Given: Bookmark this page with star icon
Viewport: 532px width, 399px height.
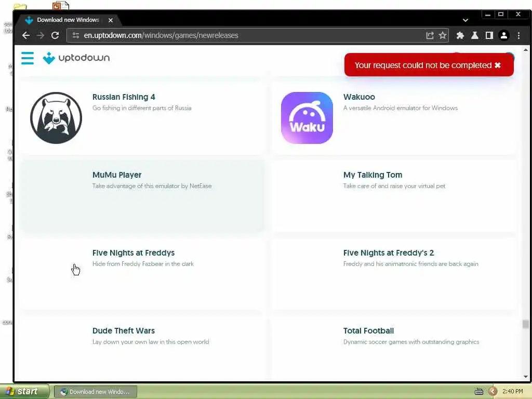Looking at the screenshot, I should (443, 35).
